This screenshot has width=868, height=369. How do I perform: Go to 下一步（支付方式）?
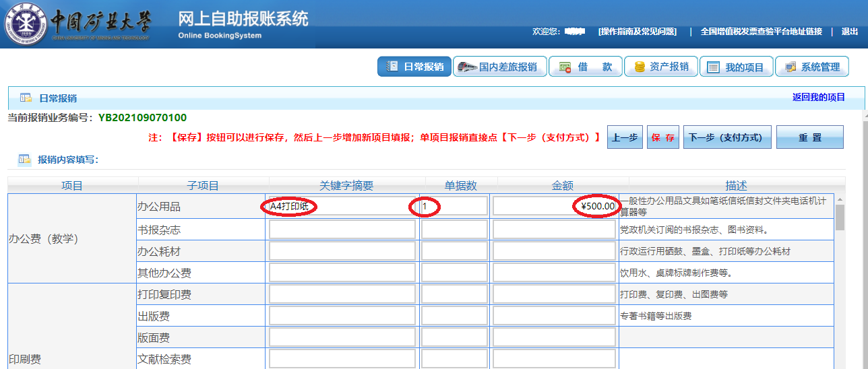pyautogui.click(x=725, y=137)
